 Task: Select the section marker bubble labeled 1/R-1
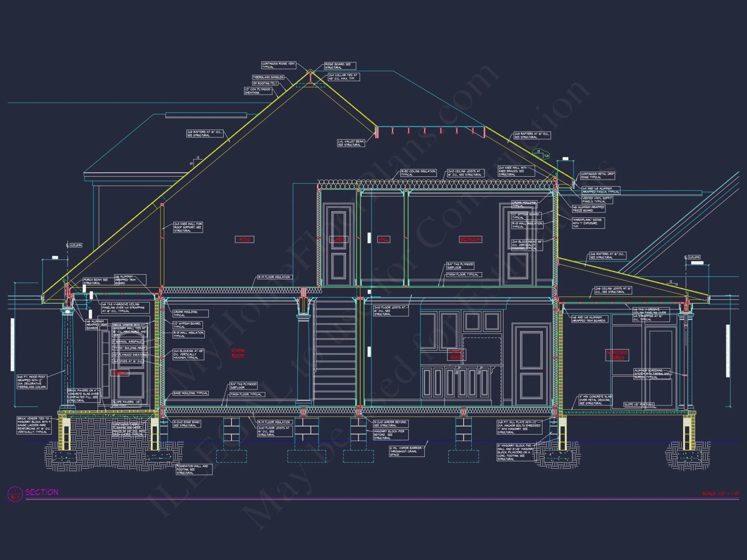click(15, 493)
